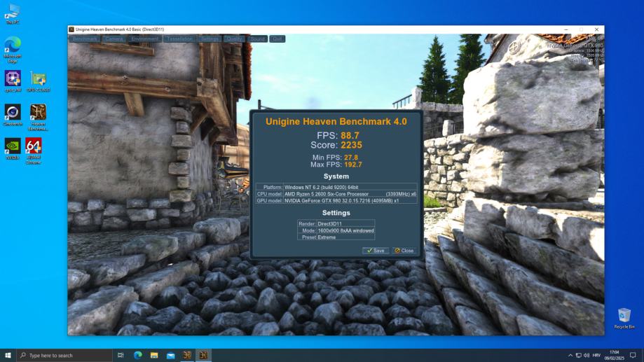644x362 pixels.
Task: Minimize the Heaven Benchmark window
Action: [x=566, y=29]
